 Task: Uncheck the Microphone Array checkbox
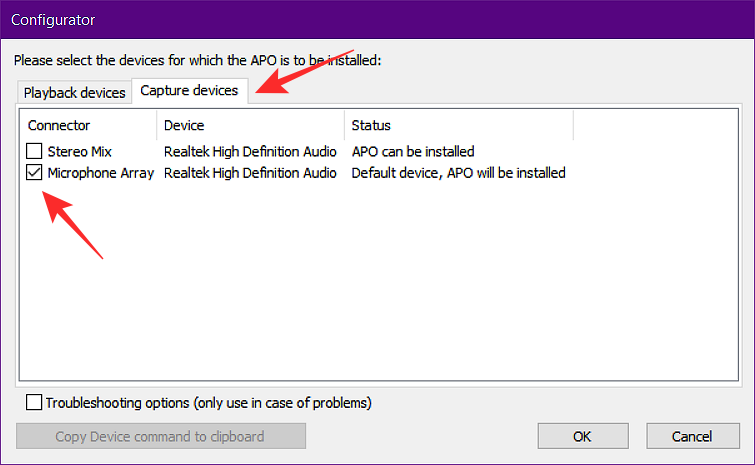(35, 173)
